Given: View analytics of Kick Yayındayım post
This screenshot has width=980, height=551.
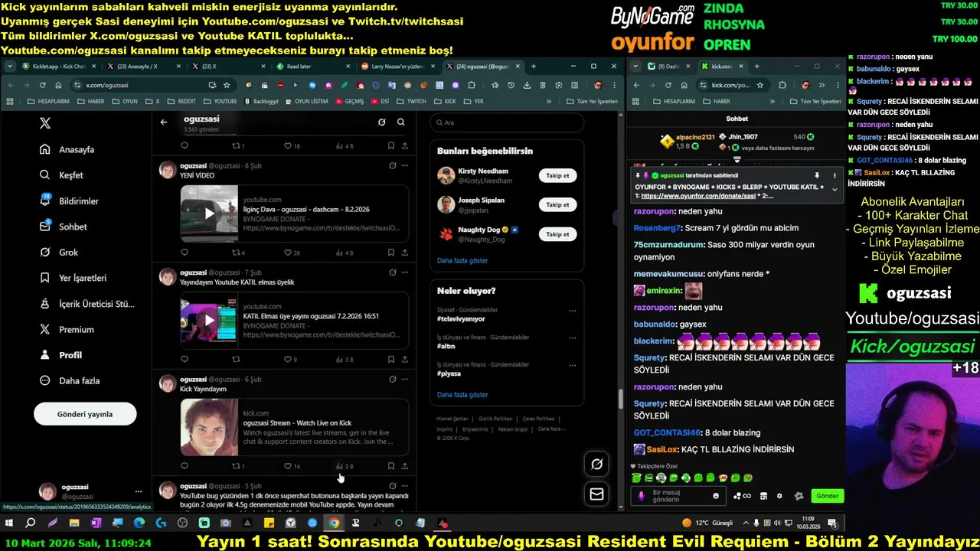Looking at the screenshot, I should [345, 465].
